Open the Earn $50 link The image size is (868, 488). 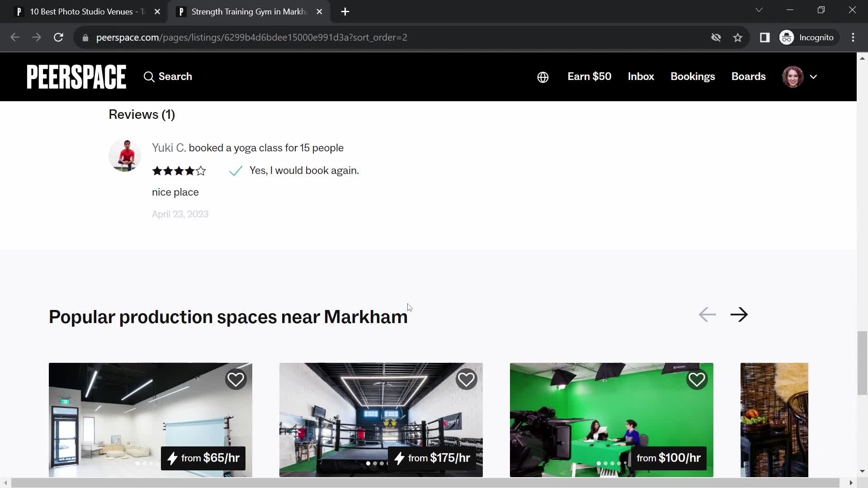click(589, 76)
